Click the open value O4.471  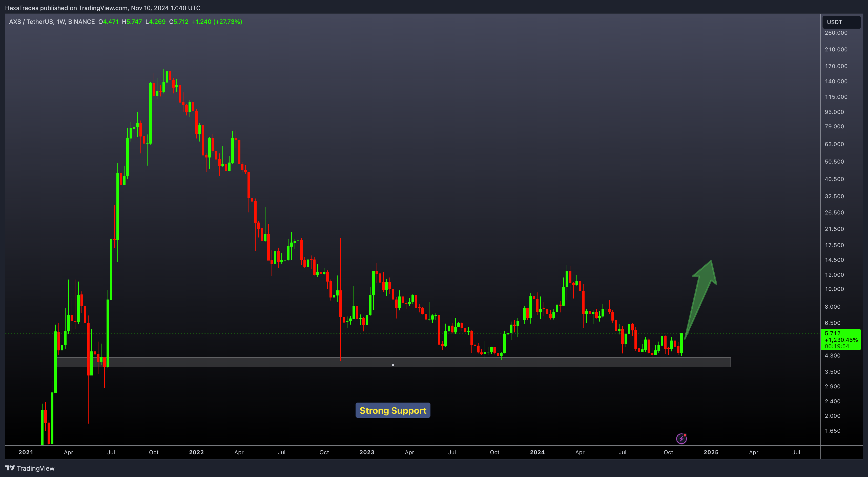click(109, 22)
